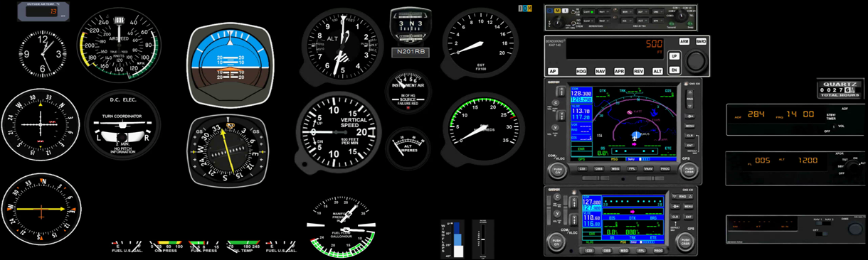Enable ALT hold on the autopilot
The image size is (868, 260).
point(657,71)
